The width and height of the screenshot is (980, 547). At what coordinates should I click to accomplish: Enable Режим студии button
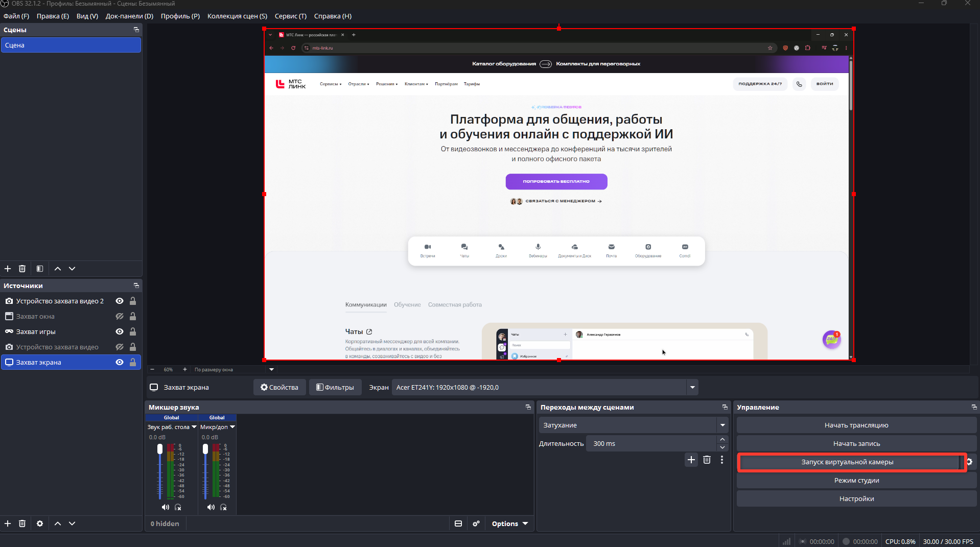856,480
